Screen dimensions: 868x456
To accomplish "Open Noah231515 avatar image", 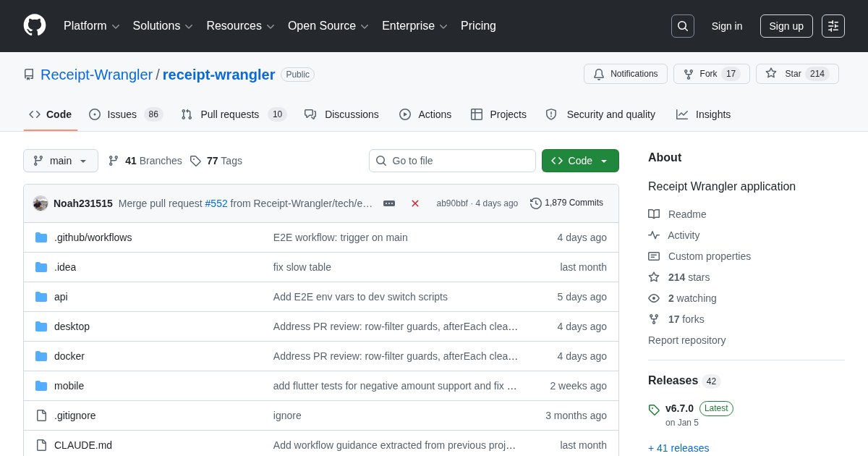I will coord(41,203).
